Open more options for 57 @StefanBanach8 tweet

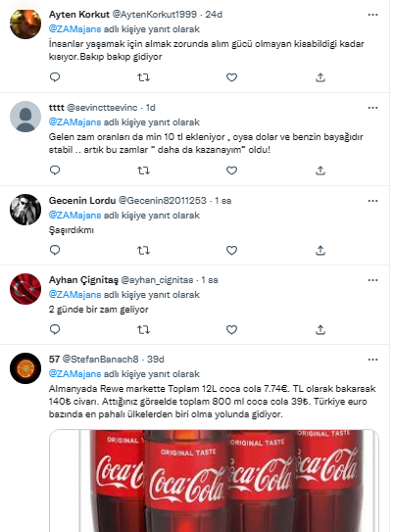point(372,360)
